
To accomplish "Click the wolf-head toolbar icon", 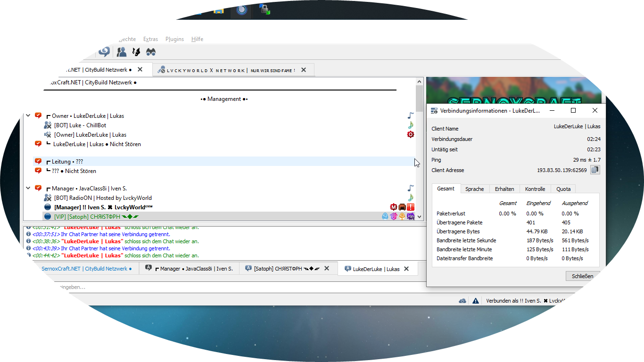I will pyautogui.click(x=136, y=52).
